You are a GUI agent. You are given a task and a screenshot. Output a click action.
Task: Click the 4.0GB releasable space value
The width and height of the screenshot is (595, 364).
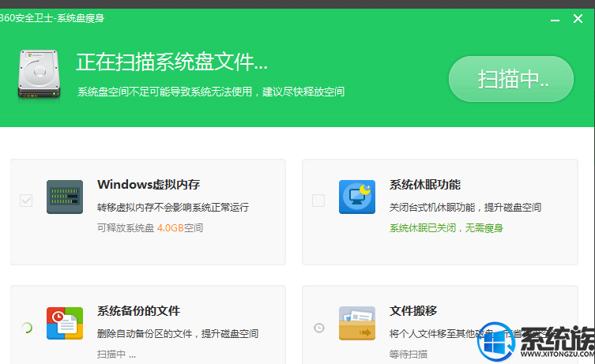[x=171, y=228]
